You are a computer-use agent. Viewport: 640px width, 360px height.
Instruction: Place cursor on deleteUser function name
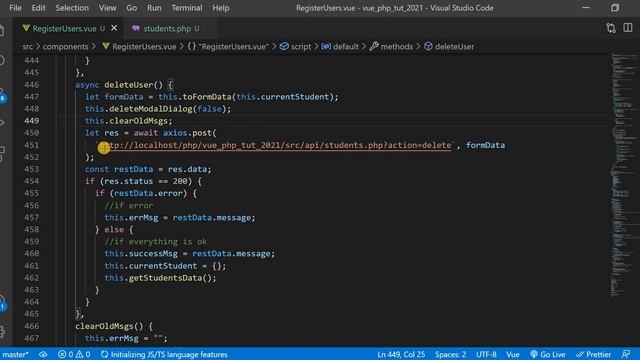click(129, 85)
